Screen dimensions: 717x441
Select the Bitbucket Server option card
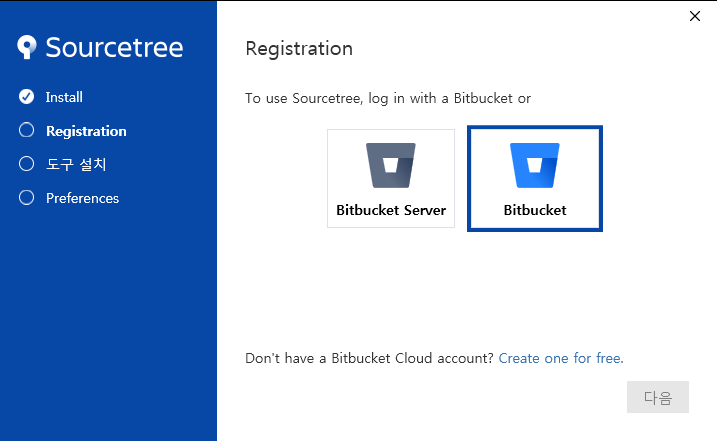[391, 178]
